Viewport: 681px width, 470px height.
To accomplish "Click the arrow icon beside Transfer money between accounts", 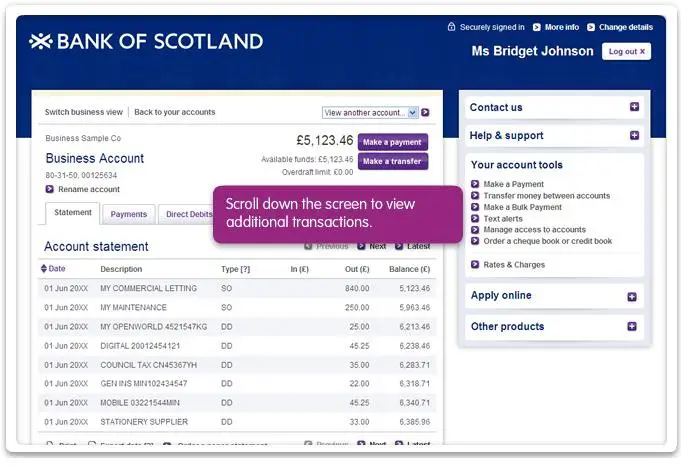I will pos(475,195).
